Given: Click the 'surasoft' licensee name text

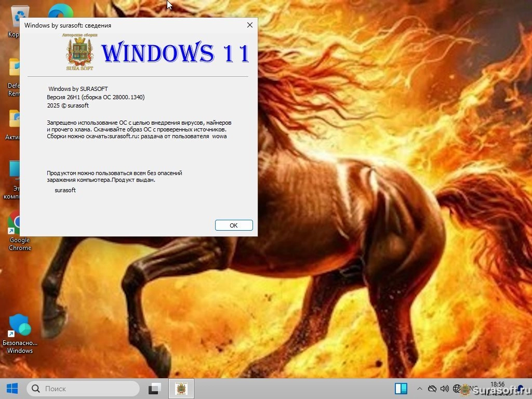Looking at the screenshot, I should click(x=65, y=190).
